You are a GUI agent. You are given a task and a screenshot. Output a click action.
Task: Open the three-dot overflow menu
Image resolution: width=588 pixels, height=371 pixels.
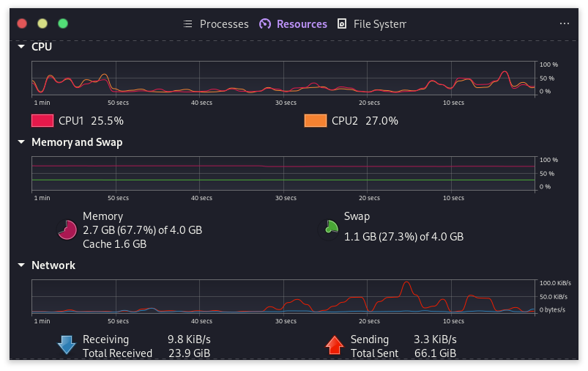(x=565, y=23)
